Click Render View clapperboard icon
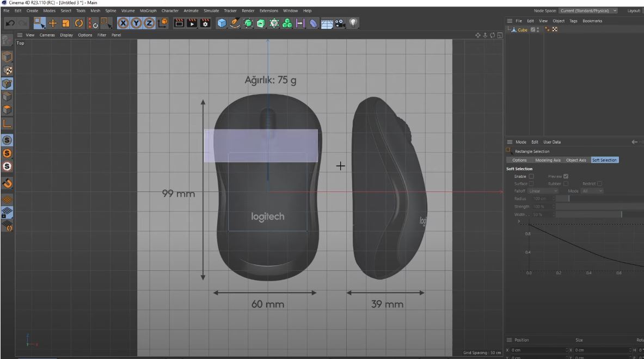 coord(179,23)
